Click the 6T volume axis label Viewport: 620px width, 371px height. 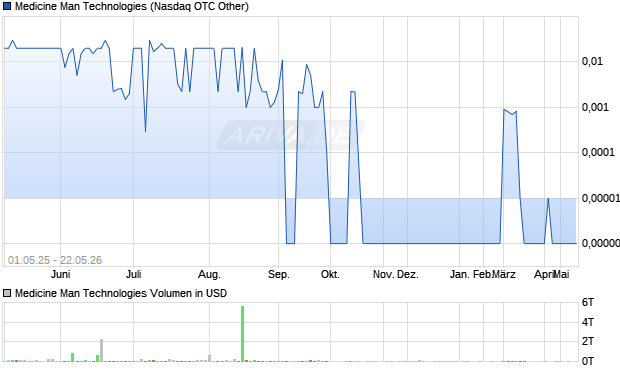click(588, 303)
